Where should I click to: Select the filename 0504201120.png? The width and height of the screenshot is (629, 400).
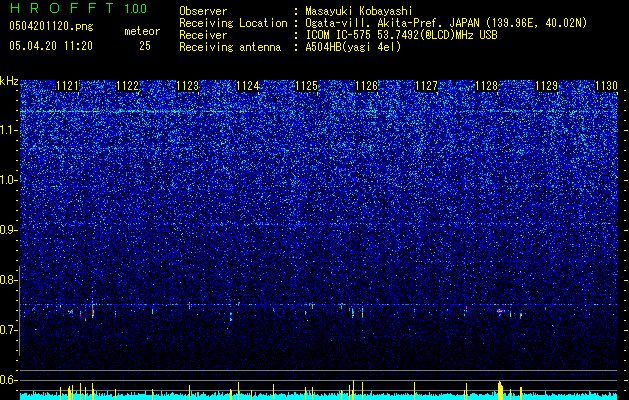51,27
